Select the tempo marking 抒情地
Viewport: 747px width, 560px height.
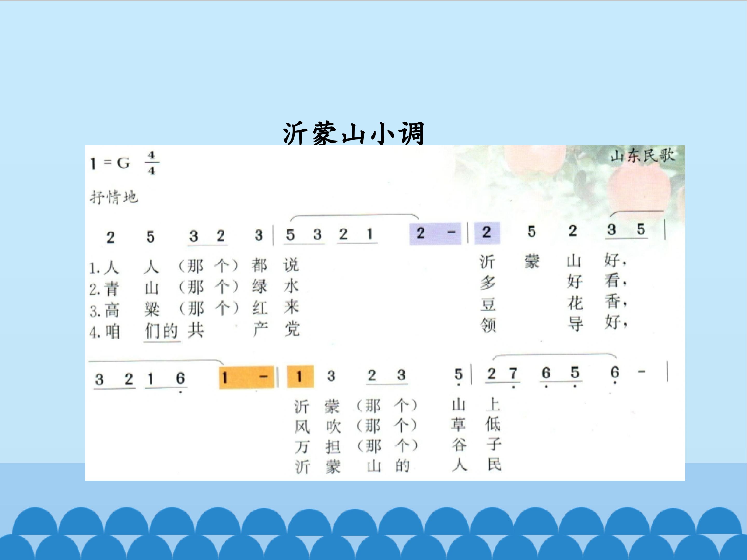pos(114,197)
